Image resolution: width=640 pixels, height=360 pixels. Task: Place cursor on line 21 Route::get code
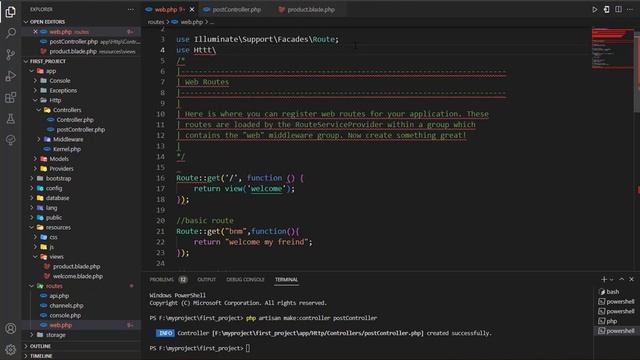tap(238, 231)
